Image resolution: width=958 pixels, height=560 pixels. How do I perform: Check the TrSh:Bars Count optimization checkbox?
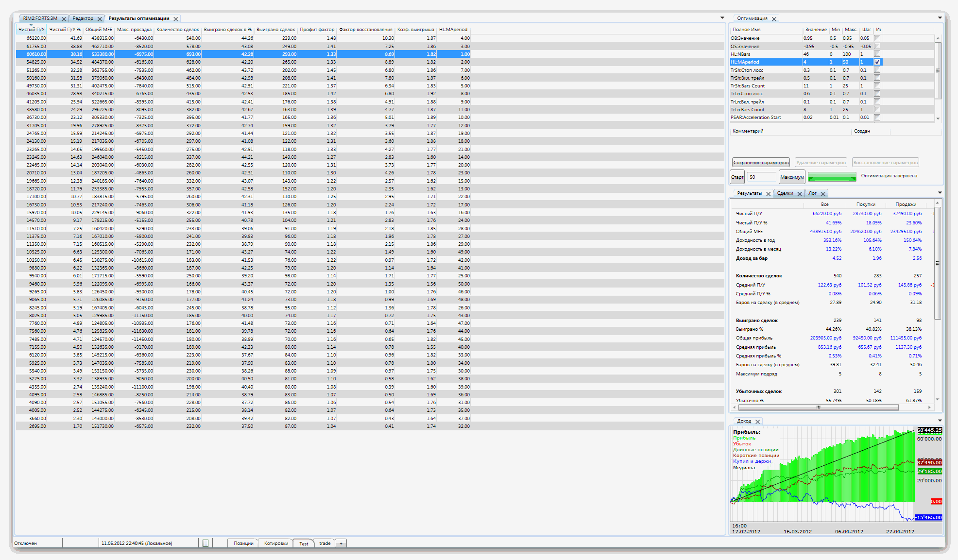pyautogui.click(x=877, y=86)
